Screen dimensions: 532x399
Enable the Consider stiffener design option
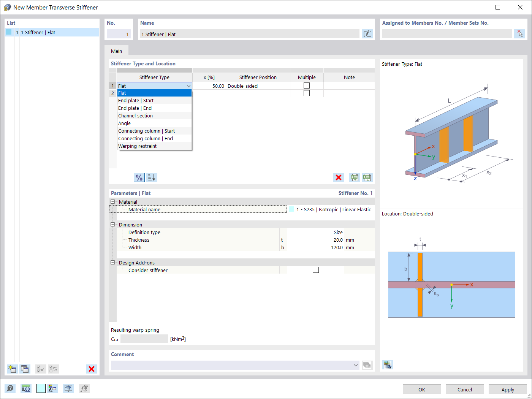tap(315, 269)
